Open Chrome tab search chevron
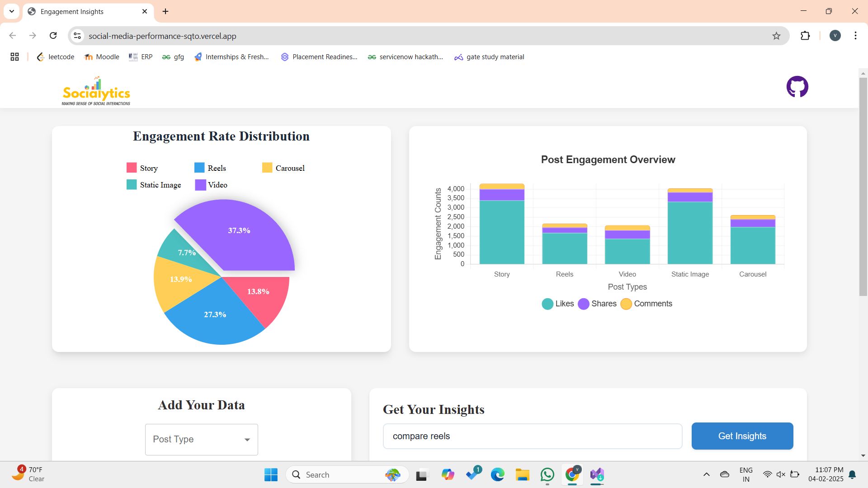 pyautogui.click(x=12, y=11)
